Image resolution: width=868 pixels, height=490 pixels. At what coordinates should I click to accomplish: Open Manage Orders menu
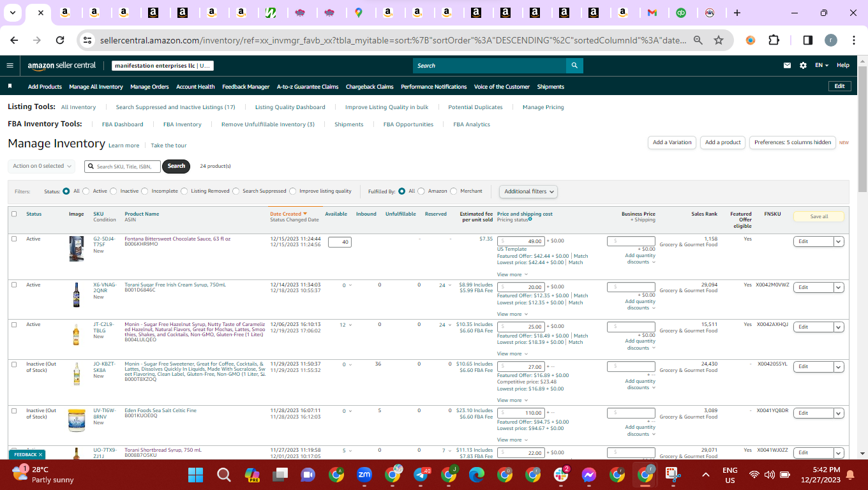click(x=149, y=87)
